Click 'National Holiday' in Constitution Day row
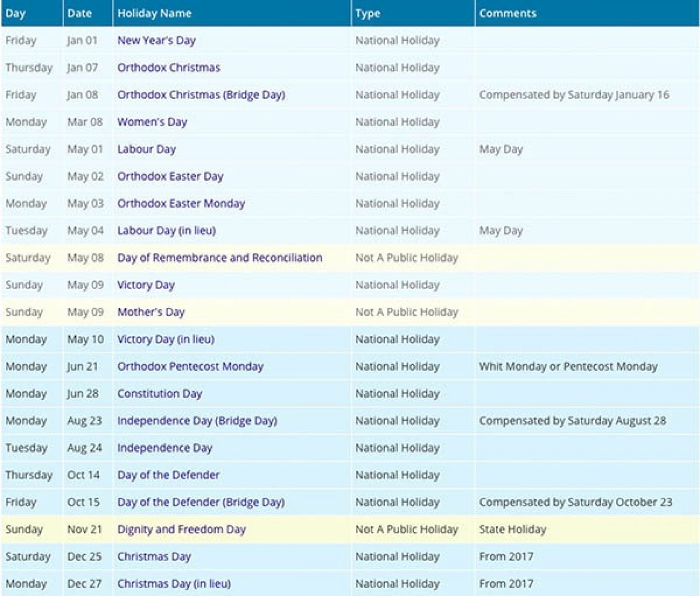The width and height of the screenshot is (700, 596). coord(397,394)
